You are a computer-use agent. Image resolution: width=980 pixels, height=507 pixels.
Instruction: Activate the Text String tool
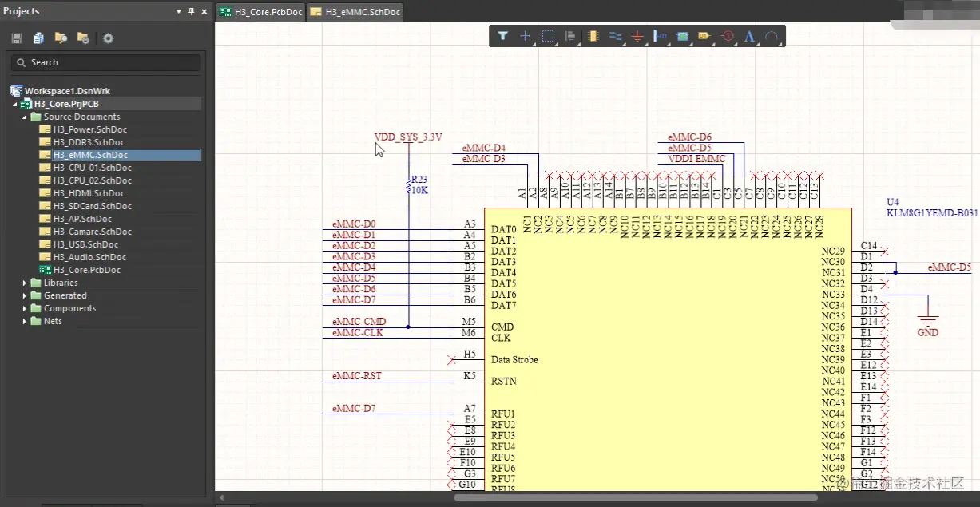tap(749, 36)
